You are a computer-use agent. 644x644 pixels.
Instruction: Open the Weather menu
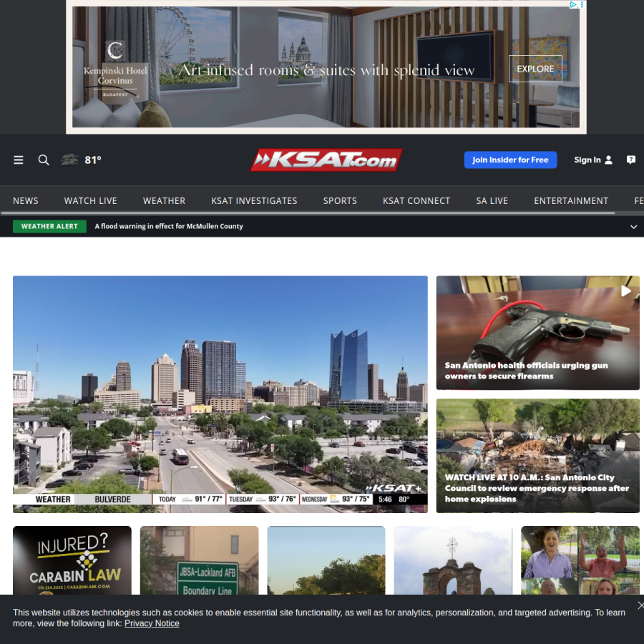point(164,201)
